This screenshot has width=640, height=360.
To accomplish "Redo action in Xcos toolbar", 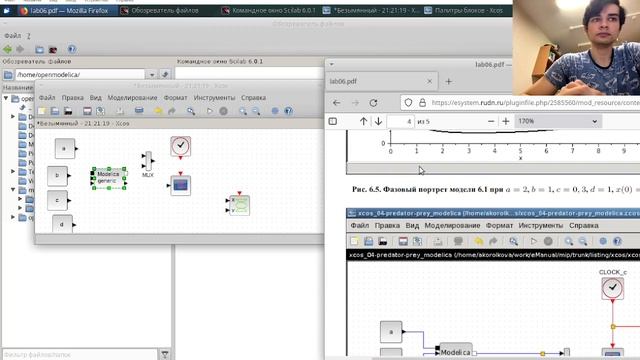I will coord(171,111).
